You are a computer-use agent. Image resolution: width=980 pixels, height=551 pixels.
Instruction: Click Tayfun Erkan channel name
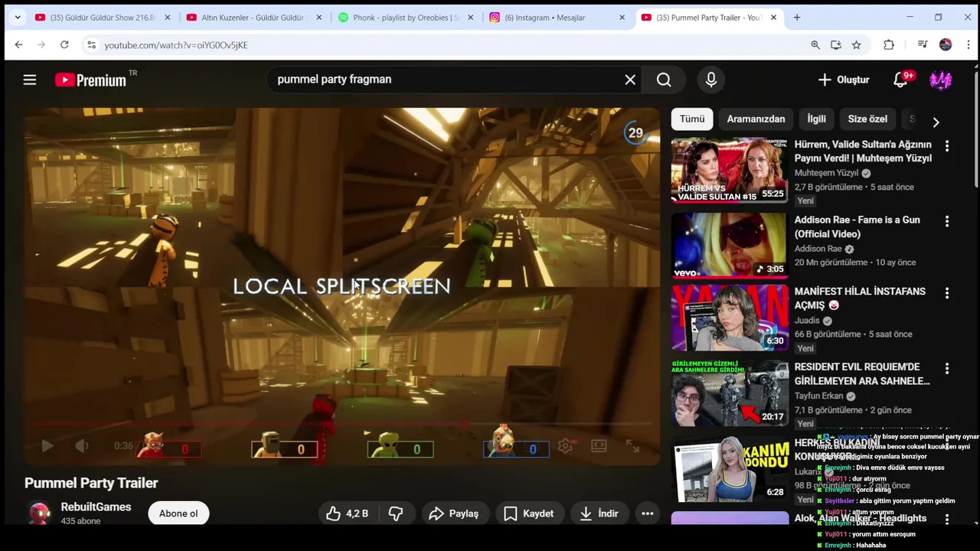click(x=818, y=396)
